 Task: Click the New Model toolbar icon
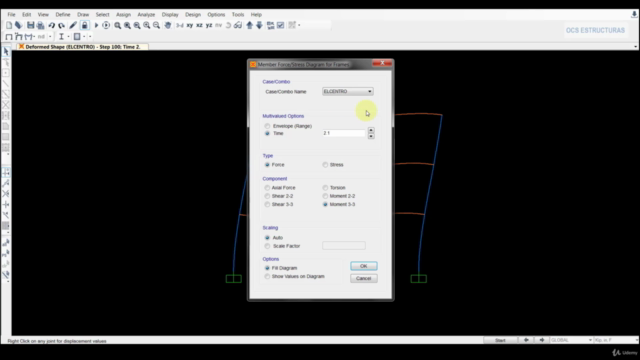(x=9, y=25)
